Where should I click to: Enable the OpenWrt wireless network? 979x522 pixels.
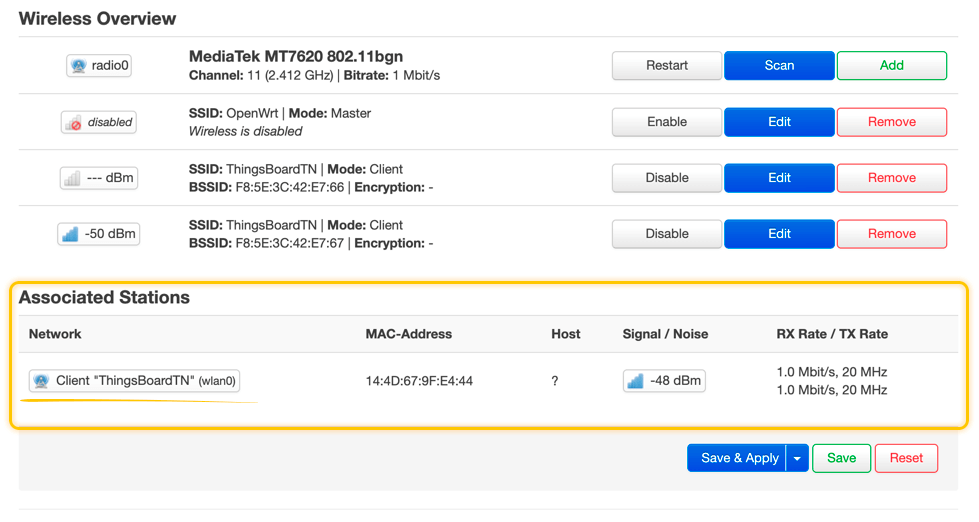click(666, 122)
